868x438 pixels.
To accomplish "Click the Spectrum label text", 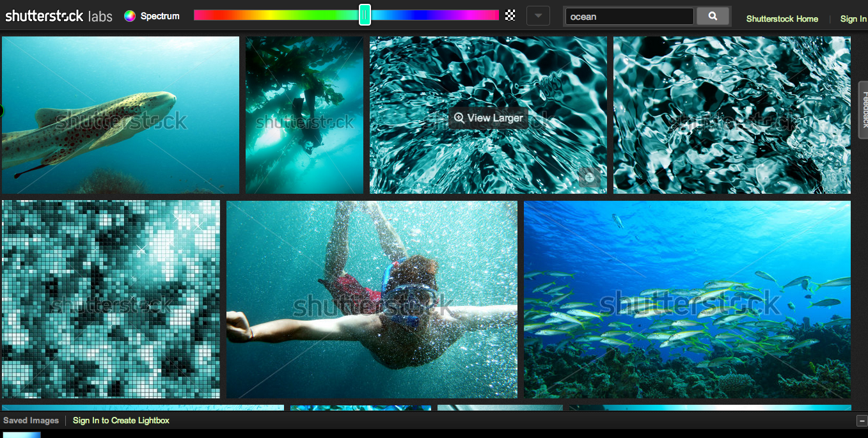I will pos(160,17).
